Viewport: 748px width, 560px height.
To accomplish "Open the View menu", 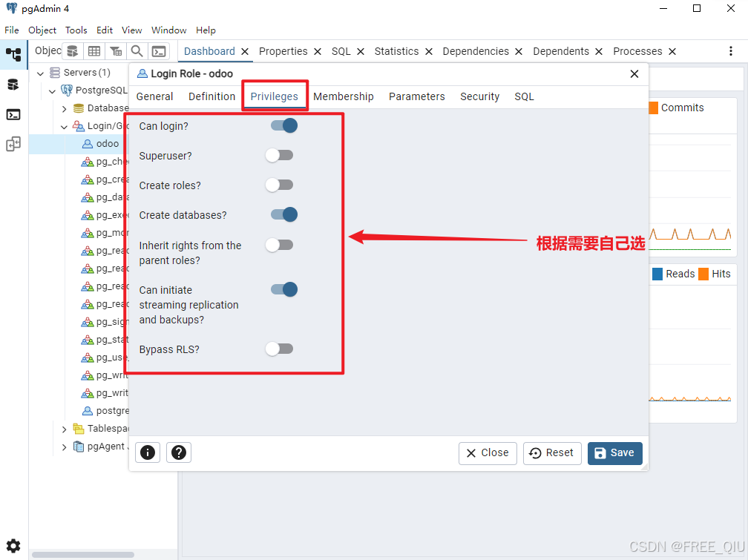I will pos(131,30).
